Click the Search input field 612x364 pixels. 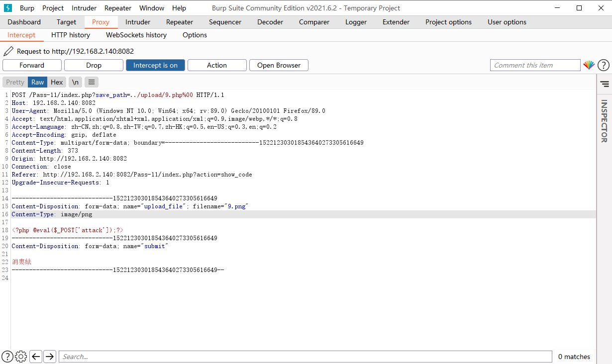click(x=305, y=357)
